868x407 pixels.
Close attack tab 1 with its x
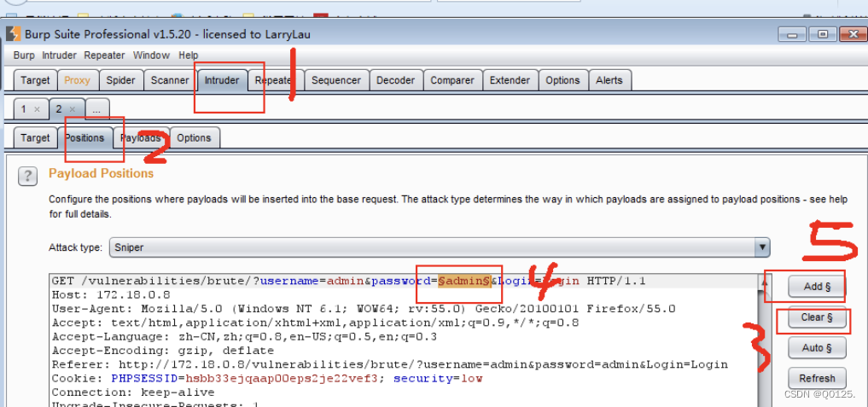(x=37, y=109)
